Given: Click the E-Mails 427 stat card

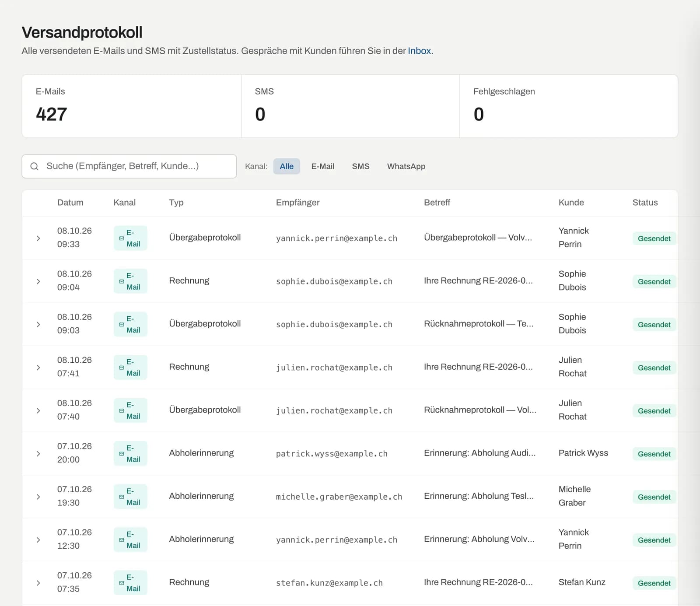Looking at the screenshot, I should pyautogui.click(x=131, y=106).
